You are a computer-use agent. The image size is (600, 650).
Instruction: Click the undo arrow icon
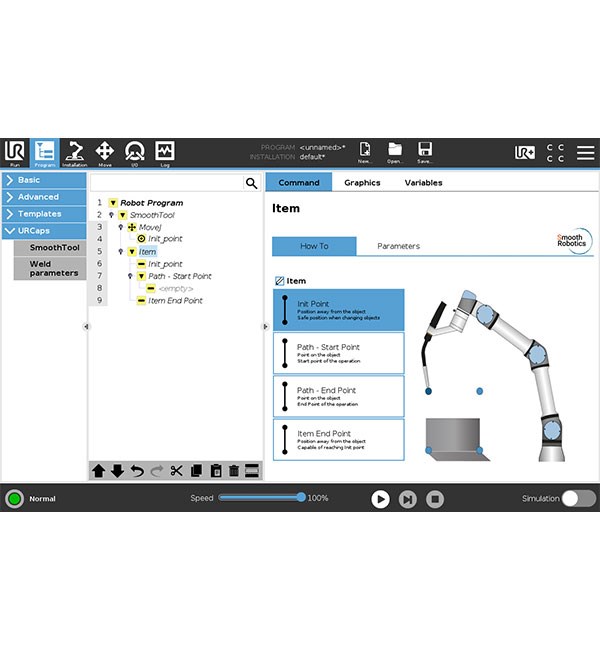click(x=137, y=471)
